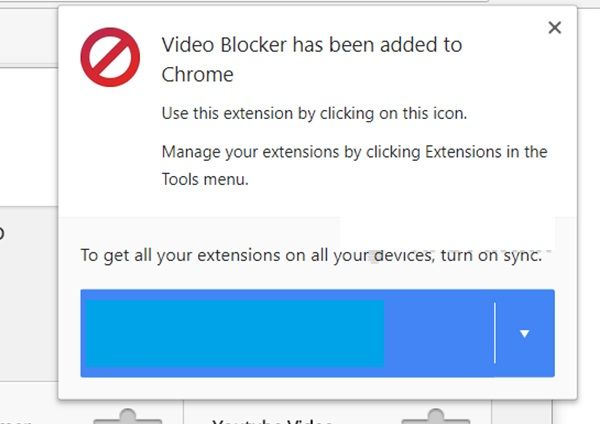Screen dimensions: 600x424
Task: Click the "Video Blocker has been added" heading
Action: point(312,59)
